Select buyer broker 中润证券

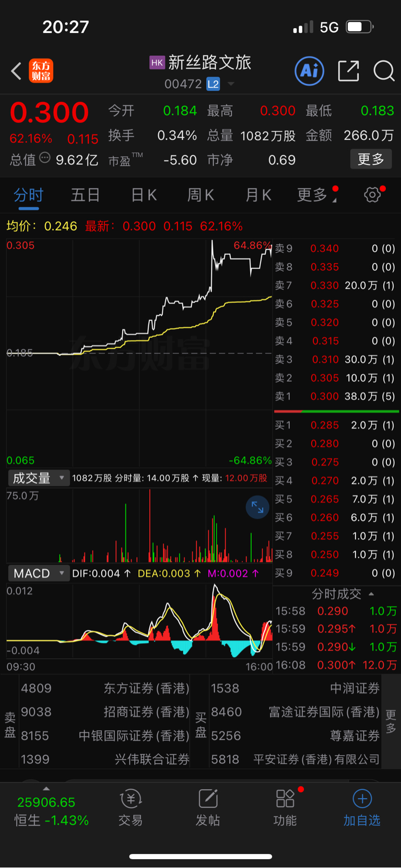[295, 688]
